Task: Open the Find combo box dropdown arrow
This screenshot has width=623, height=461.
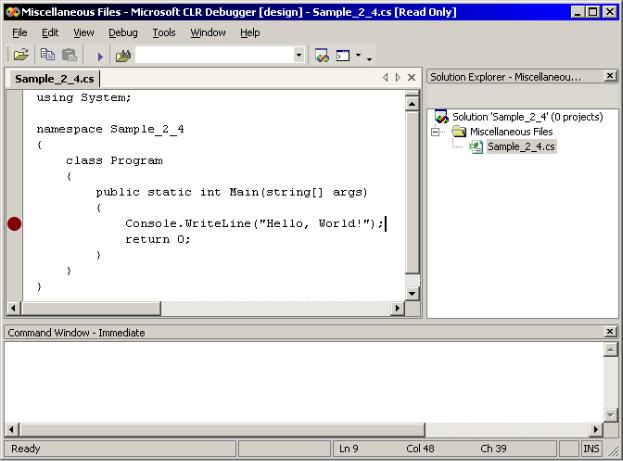Action: [x=299, y=55]
